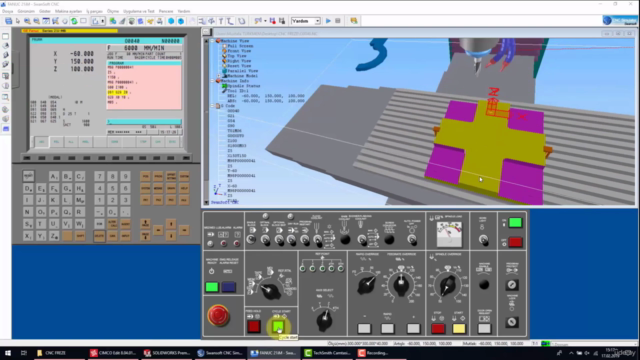Click the DELETE key on CNC keypad

(99, 236)
